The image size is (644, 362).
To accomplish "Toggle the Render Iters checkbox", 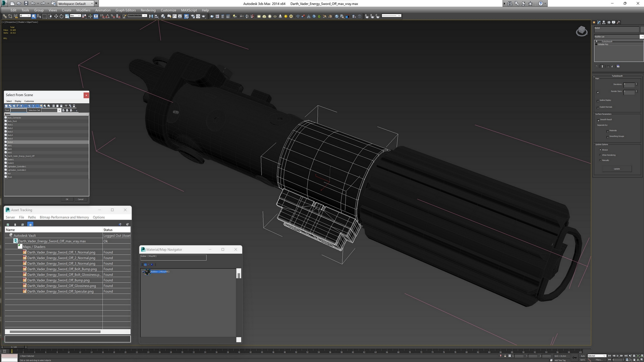I will click(598, 92).
